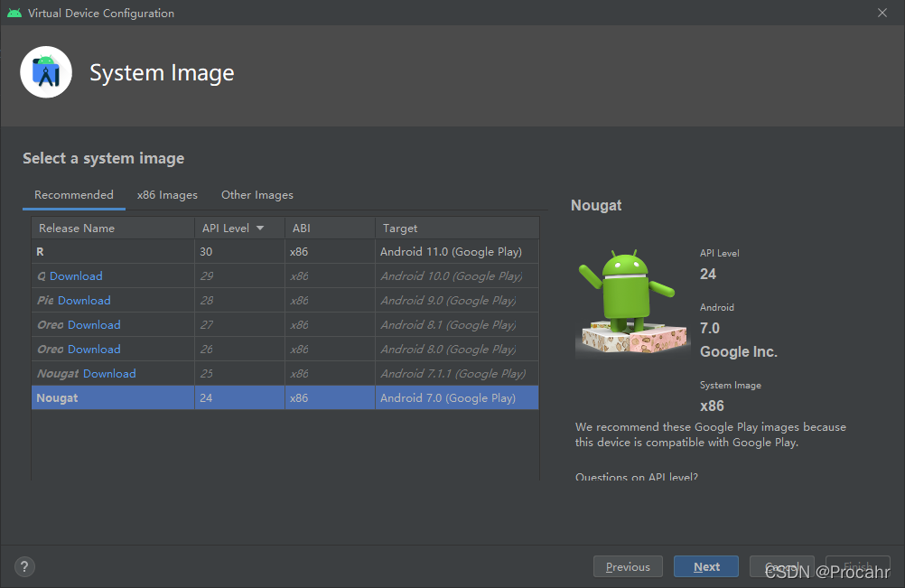Click Android 11.0 (Google Play) target cell

[458, 252]
